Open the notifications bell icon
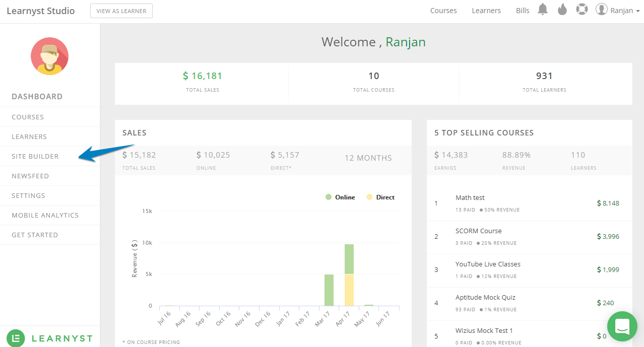Viewport: 644px width, 347px height. [543, 10]
